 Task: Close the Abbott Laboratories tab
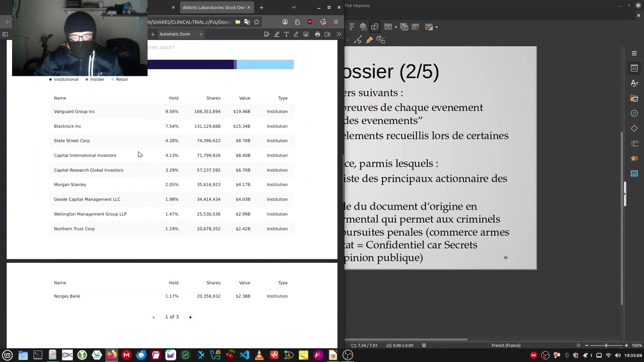point(249,8)
